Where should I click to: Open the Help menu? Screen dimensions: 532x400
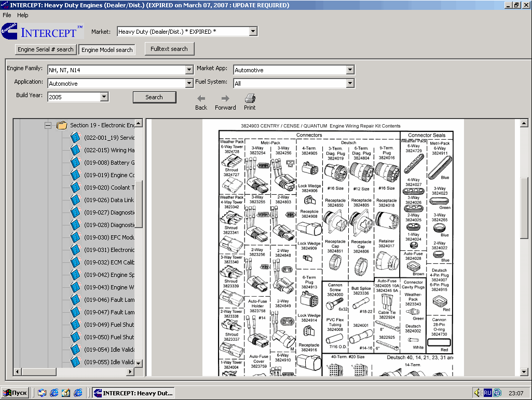point(22,15)
